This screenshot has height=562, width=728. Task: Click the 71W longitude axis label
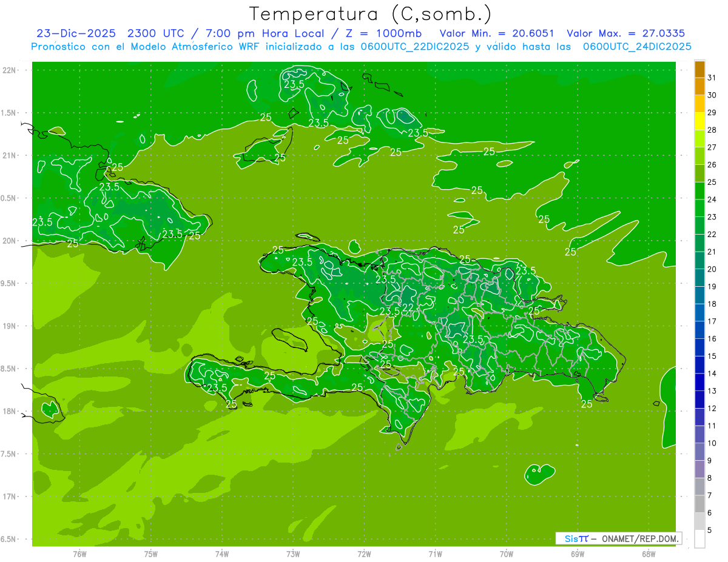435,554
